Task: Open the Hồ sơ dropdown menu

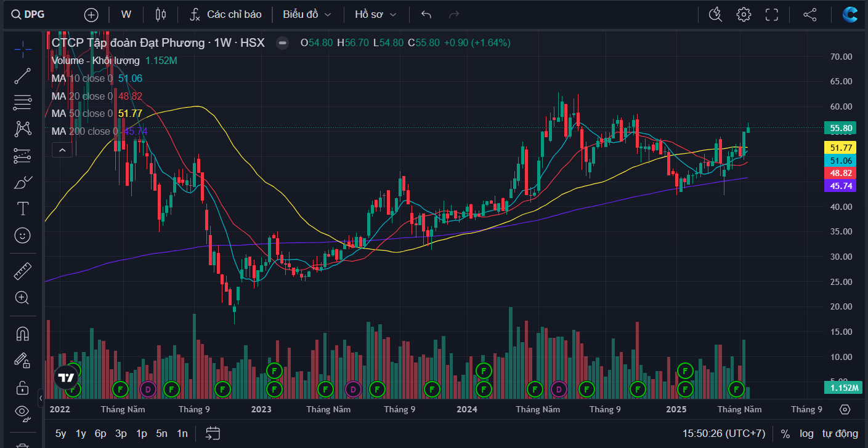Action: 376,14
